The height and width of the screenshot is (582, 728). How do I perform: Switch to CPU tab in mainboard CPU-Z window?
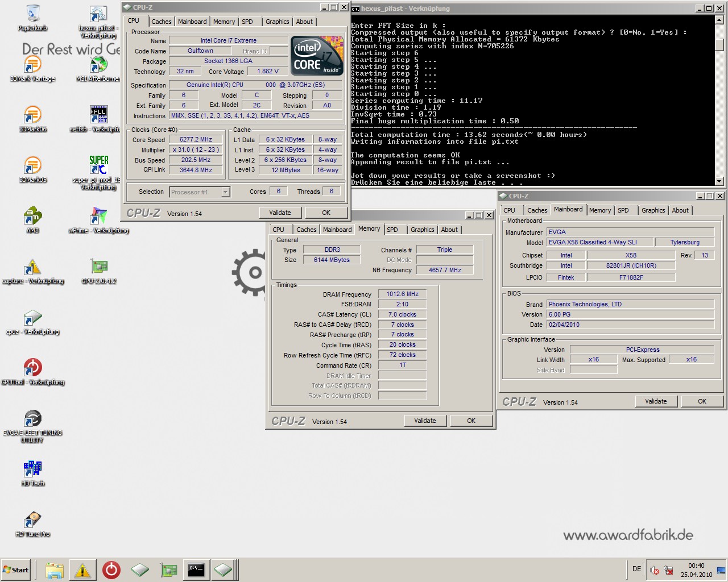(509, 210)
